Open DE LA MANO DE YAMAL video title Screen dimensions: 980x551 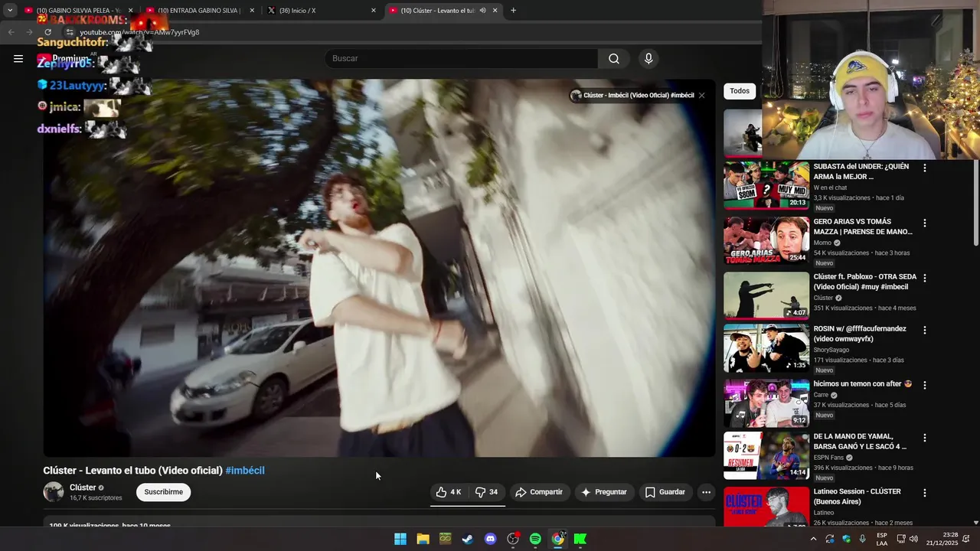click(860, 442)
